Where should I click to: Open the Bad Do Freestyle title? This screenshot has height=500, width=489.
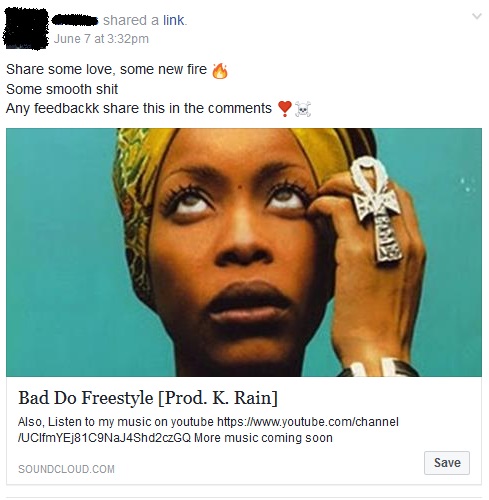point(148,398)
